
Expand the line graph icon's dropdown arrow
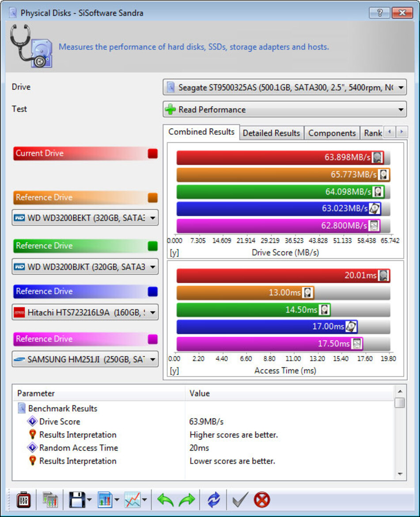(x=144, y=500)
